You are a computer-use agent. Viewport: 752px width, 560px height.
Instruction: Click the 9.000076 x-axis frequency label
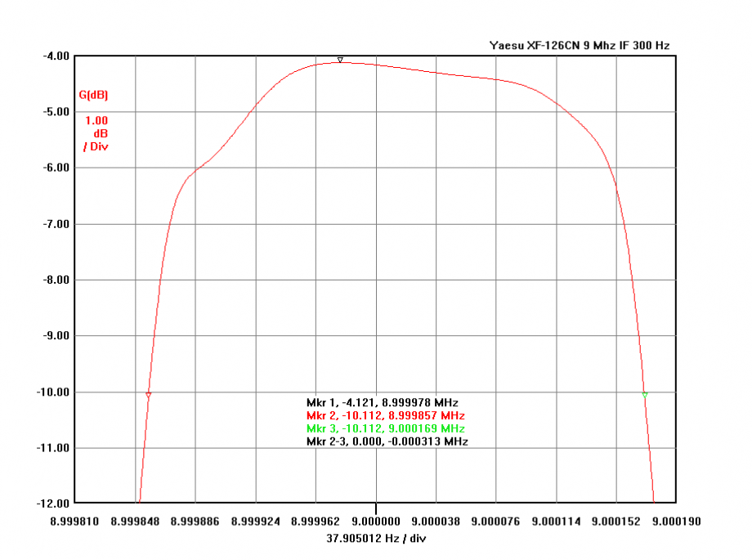click(496, 520)
